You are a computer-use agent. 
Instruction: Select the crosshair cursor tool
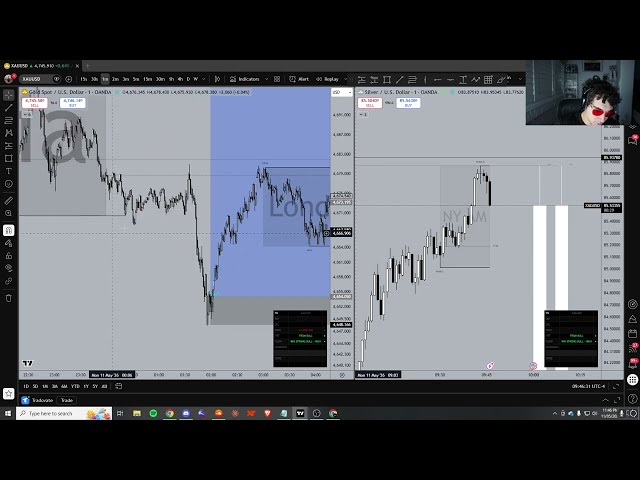tap(9, 95)
